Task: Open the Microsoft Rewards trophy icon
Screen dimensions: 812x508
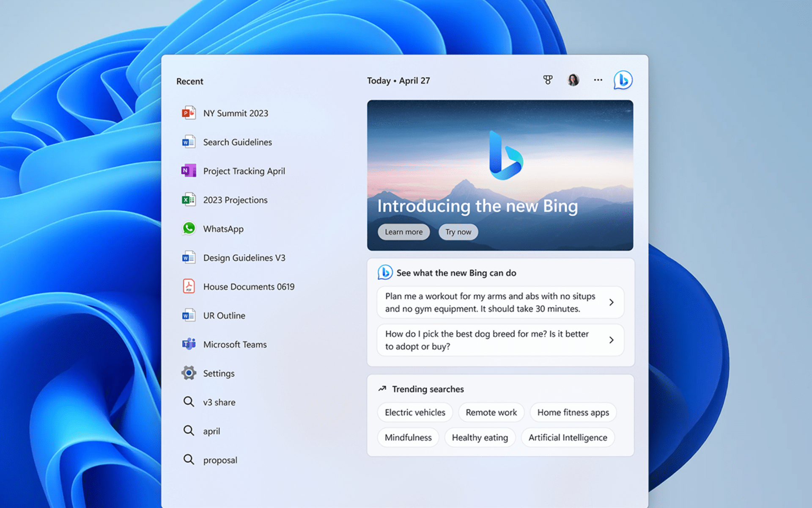Action: (548, 80)
